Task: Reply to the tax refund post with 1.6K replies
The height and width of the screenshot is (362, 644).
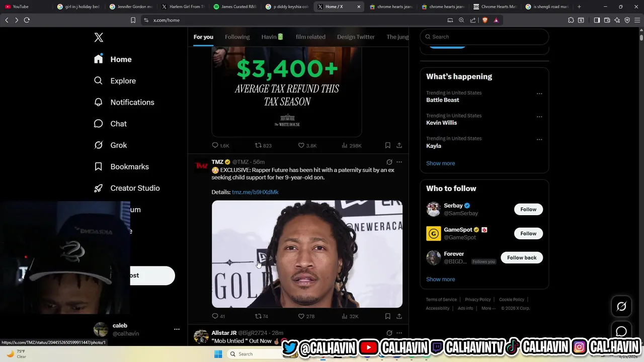Action: [220, 145]
